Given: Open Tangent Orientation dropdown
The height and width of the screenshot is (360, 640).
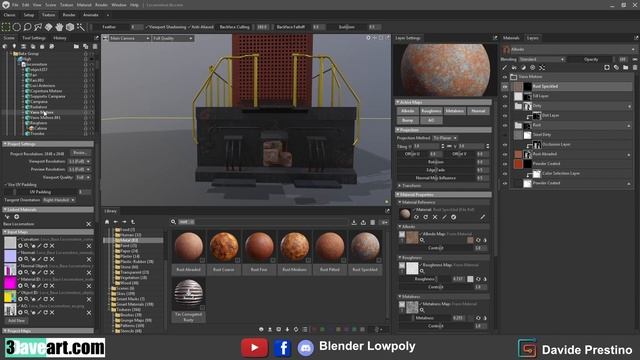Looking at the screenshot, I should click(x=59, y=200).
